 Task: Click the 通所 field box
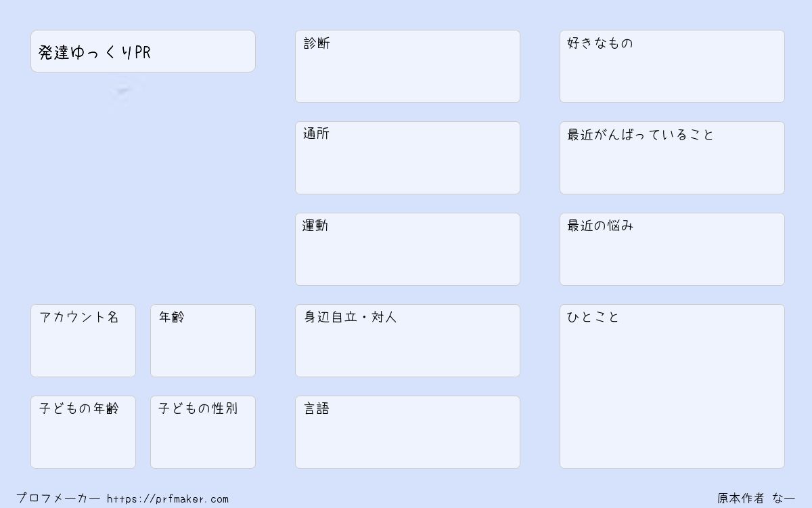click(407, 158)
